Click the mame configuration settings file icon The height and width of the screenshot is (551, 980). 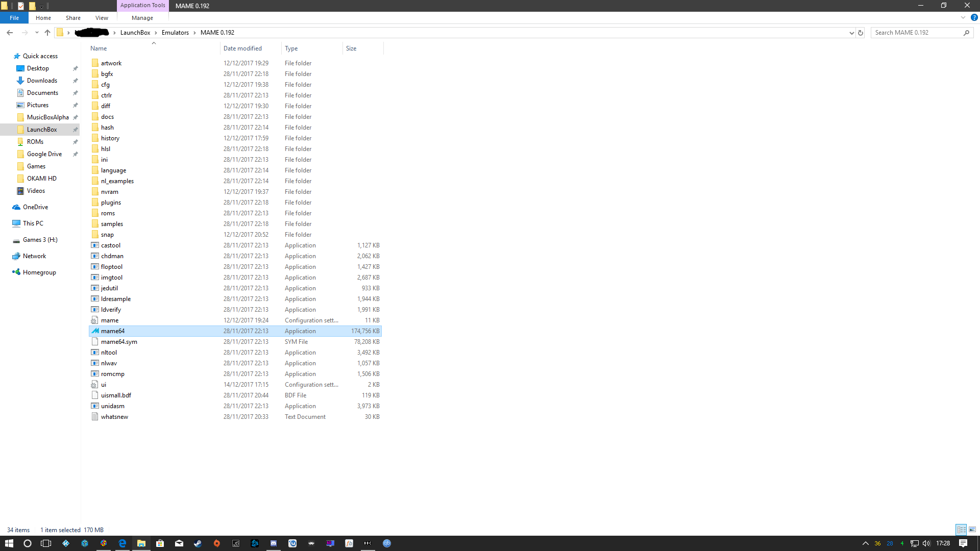click(x=95, y=320)
